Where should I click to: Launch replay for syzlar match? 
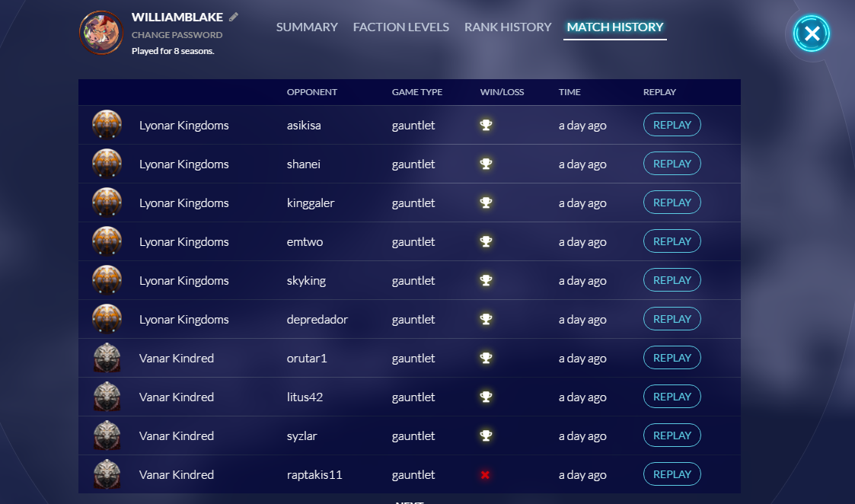672,435
